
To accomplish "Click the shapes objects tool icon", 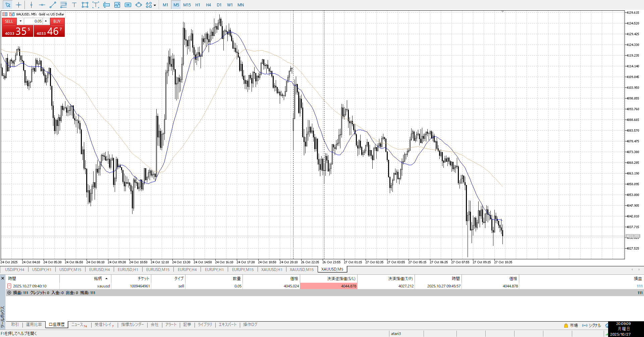I will point(149,5).
